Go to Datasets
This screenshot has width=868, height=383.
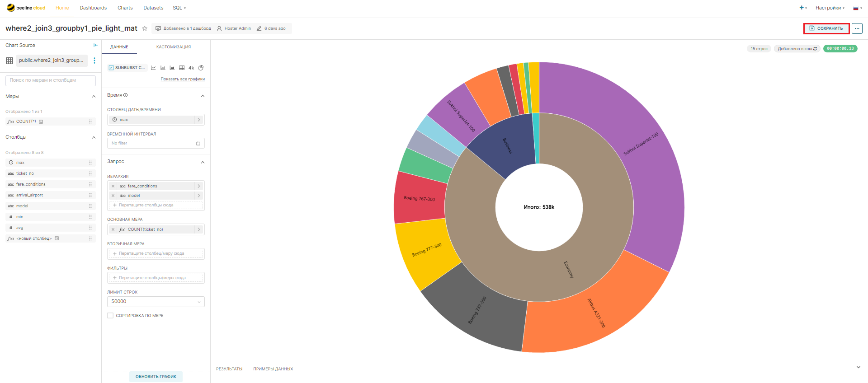coord(153,8)
